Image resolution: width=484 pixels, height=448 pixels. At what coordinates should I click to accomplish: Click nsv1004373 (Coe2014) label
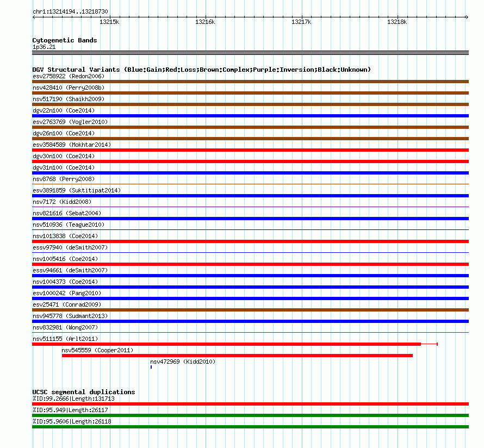[x=65, y=282]
